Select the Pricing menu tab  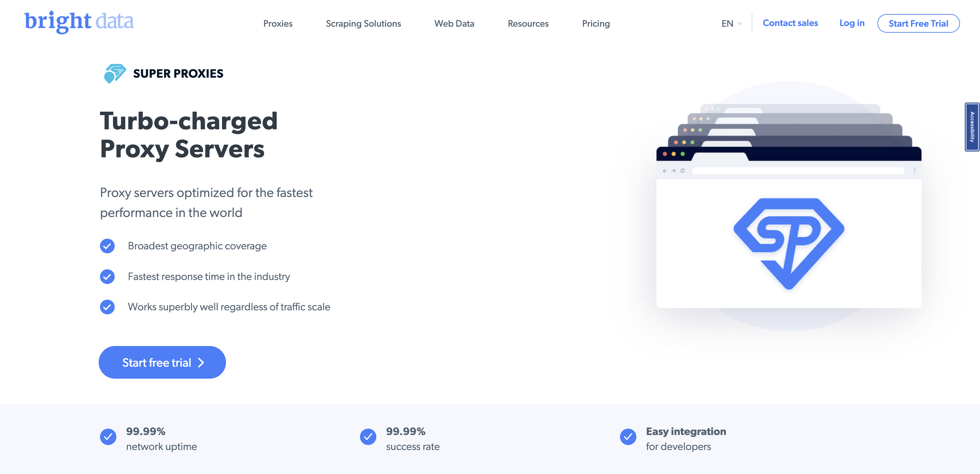coord(596,23)
